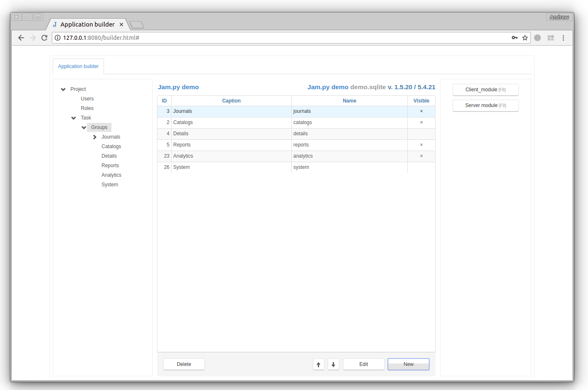The width and height of the screenshot is (588, 390).
Task: Collapse the Task tree node
Action: coord(73,118)
